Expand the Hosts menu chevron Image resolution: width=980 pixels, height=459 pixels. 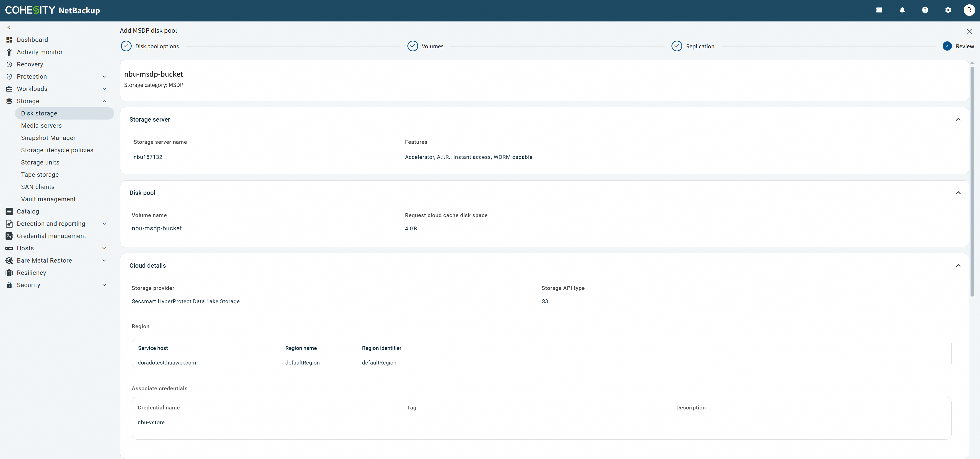pyautogui.click(x=104, y=248)
